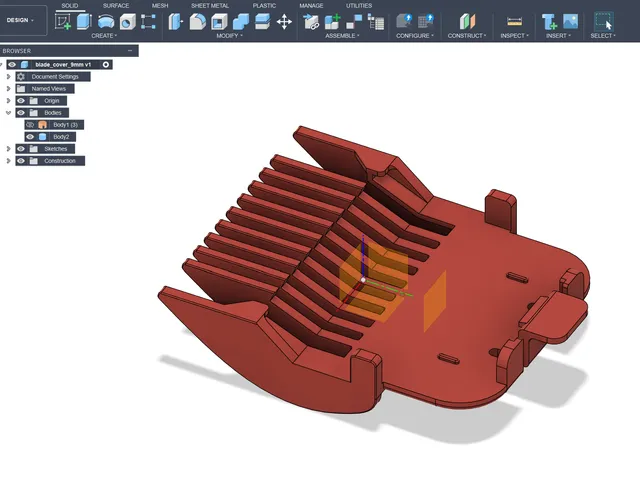Select the Press Pull tool
640x480 pixels.
(176, 22)
